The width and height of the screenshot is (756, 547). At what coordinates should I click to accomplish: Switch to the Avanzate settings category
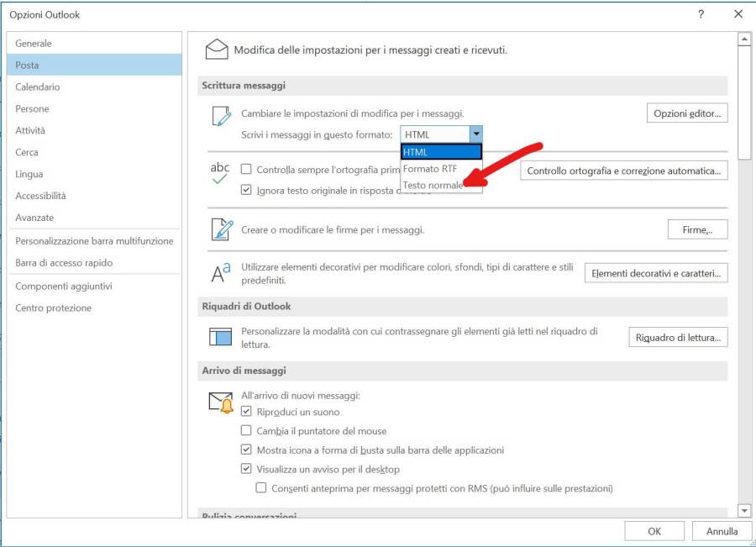tap(34, 218)
